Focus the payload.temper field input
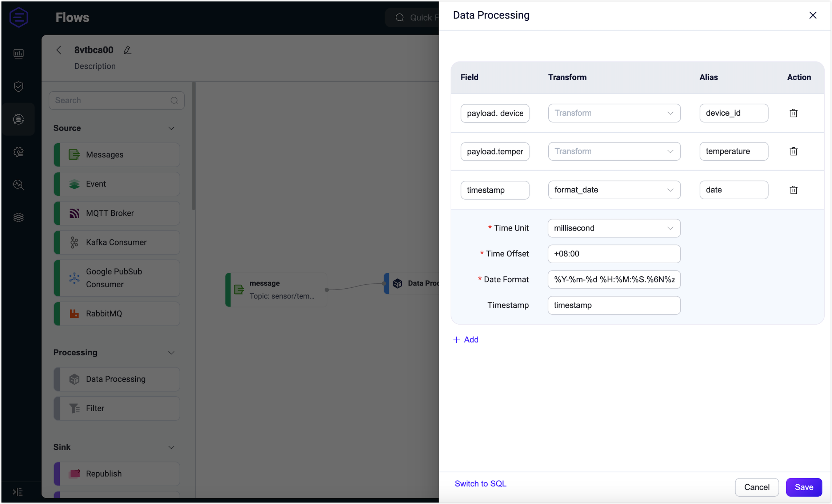Image resolution: width=832 pixels, height=504 pixels. tap(495, 151)
